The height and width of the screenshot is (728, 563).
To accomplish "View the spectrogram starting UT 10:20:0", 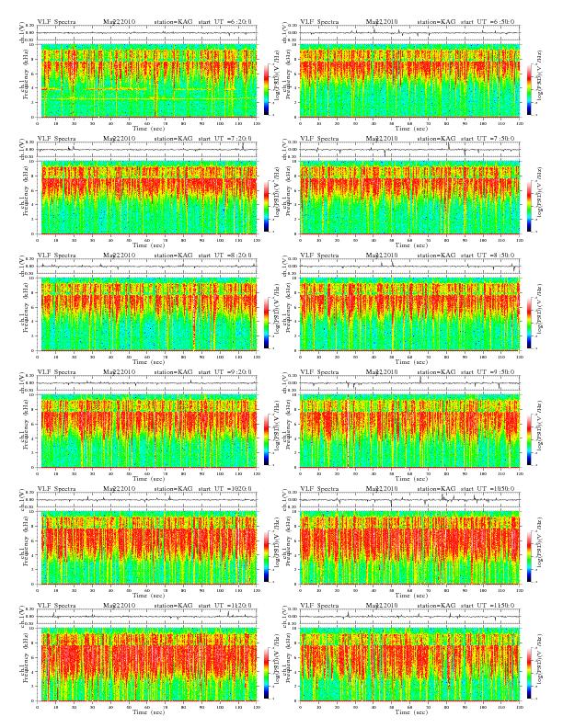I will point(147,548).
